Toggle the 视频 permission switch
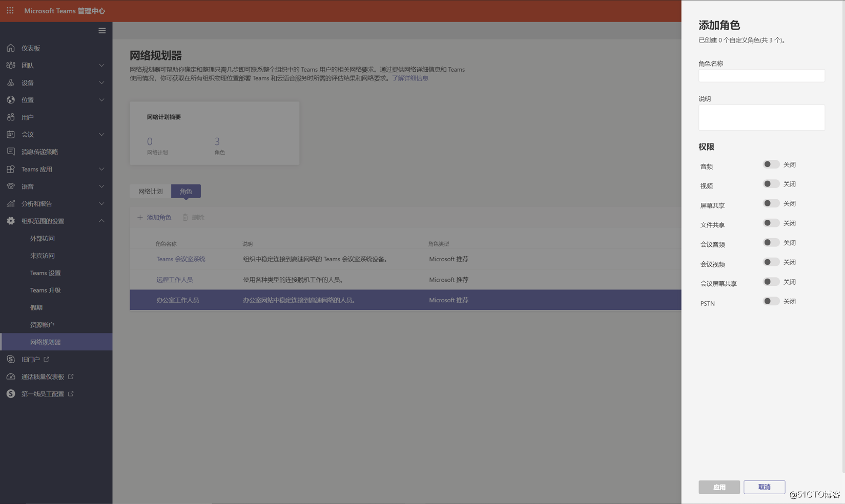 [771, 184]
